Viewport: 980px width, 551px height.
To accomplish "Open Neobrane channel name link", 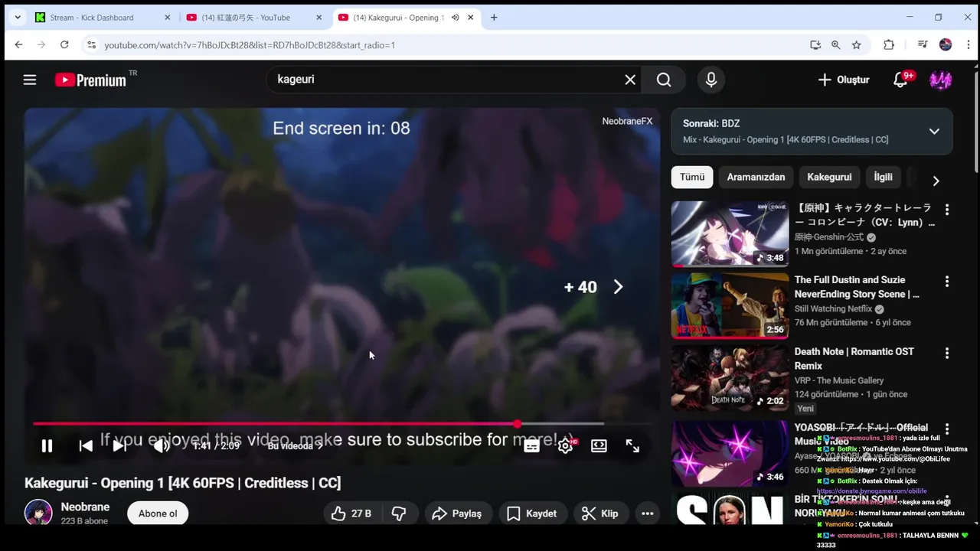I will [85, 507].
